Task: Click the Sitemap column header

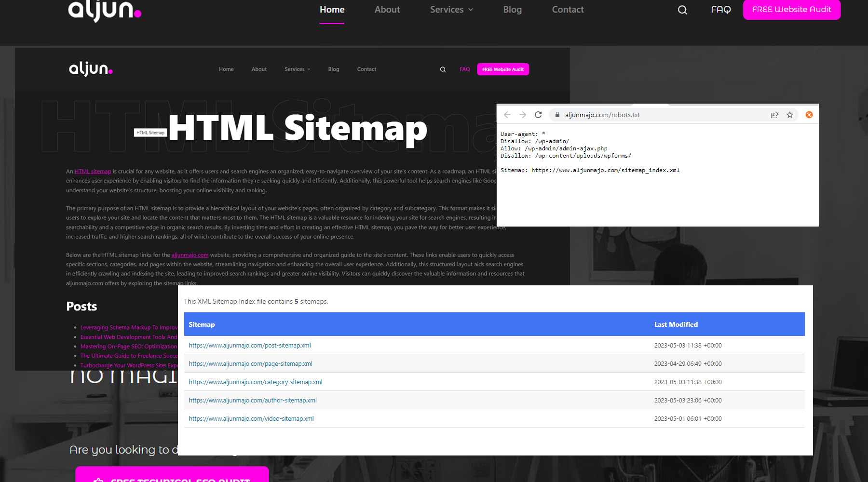Action: point(202,324)
